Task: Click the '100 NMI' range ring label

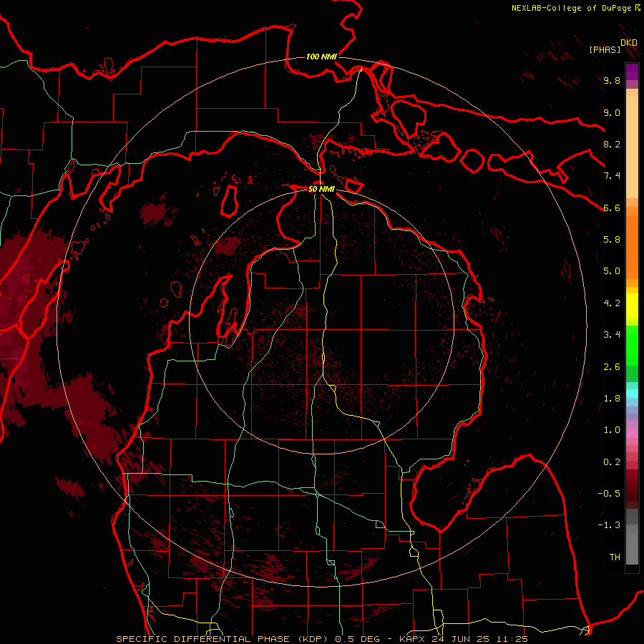Action: 321,57
